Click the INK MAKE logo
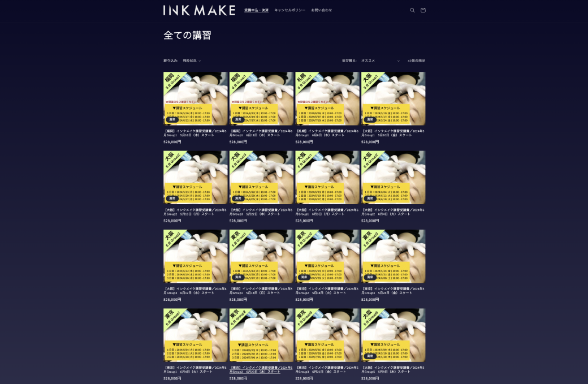Screen dimensions: 588x384 (x=199, y=10)
